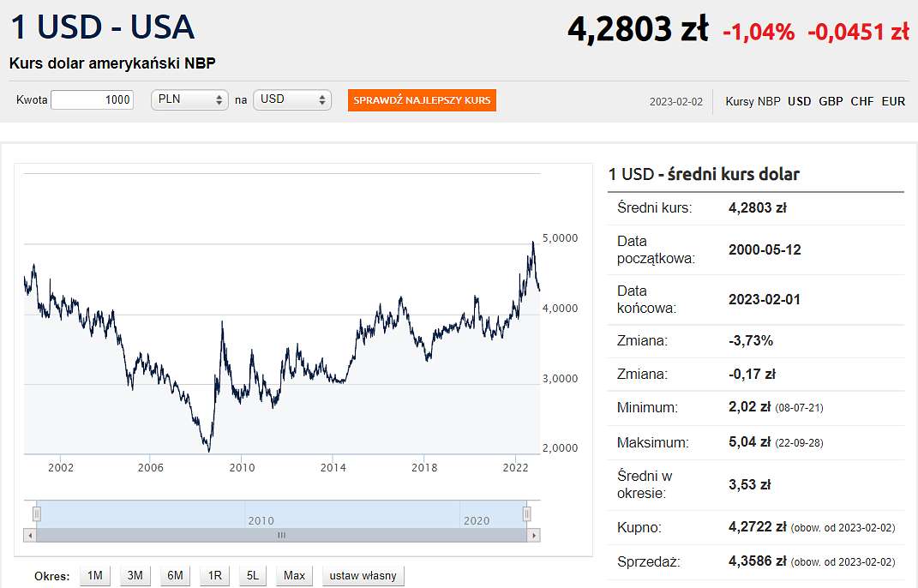Click the 1 USD - USA heading
Viewport: 918px width, 588px height.
point(103,27)
